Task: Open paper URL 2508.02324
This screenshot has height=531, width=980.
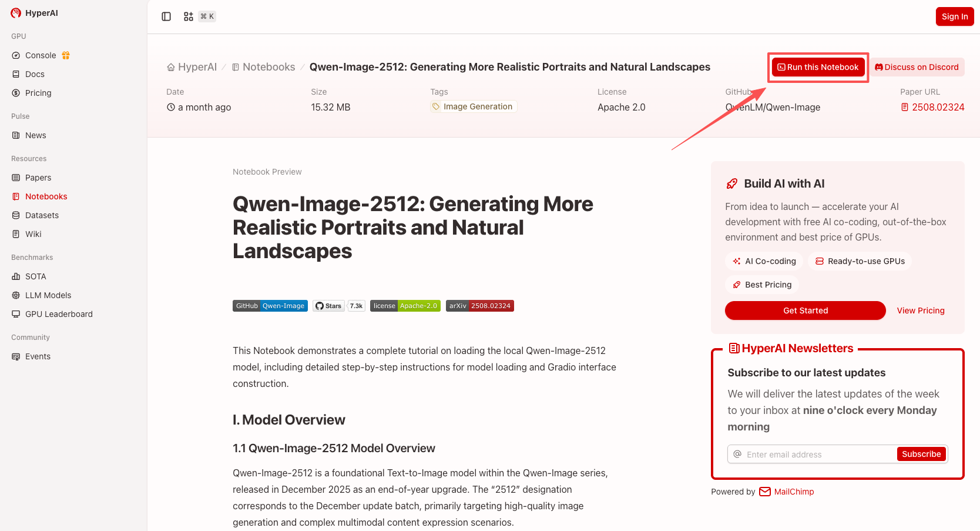Action: click(x=938, y=107)
